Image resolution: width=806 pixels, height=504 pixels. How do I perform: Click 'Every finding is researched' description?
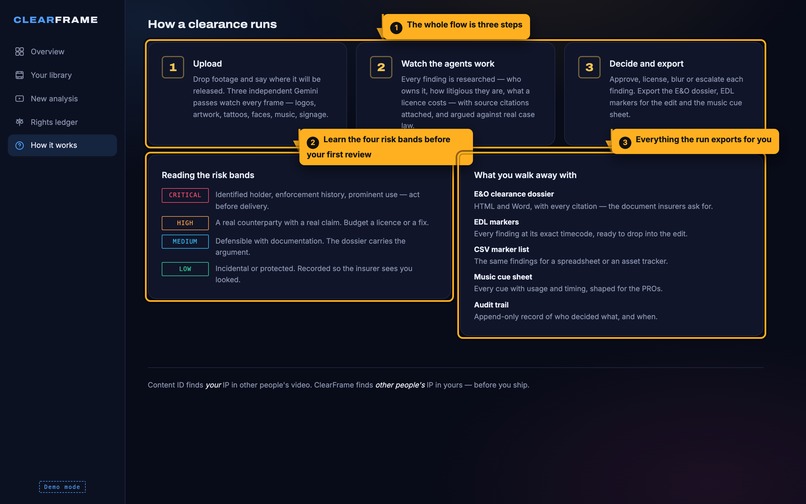(468, 102)
